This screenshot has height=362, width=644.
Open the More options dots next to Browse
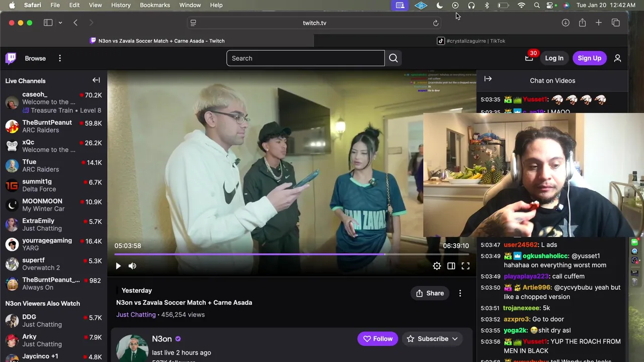point(60,58)
